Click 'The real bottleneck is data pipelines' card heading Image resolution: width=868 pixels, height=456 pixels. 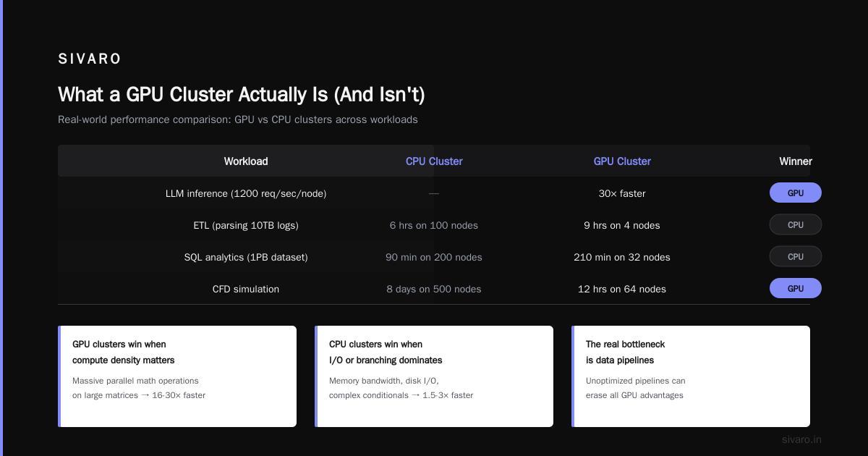click(626, 352)
